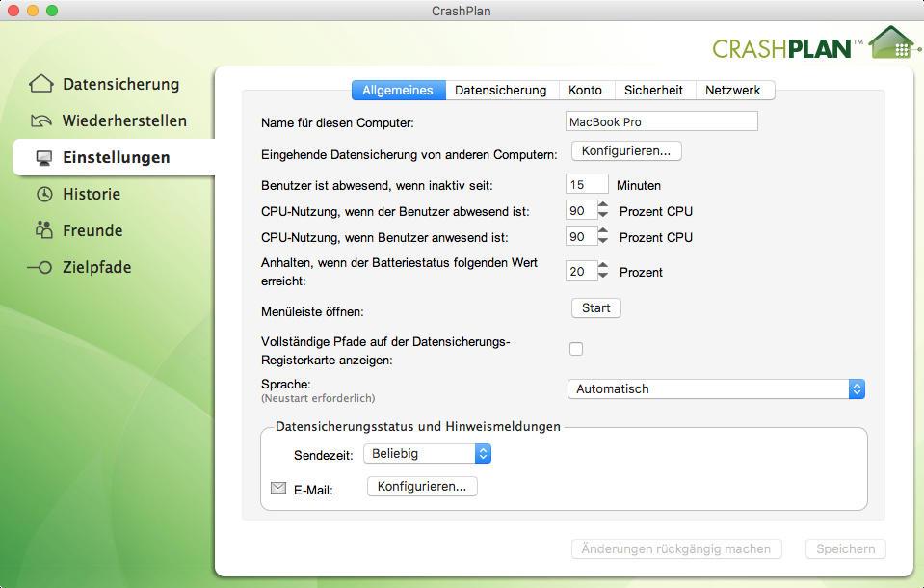Click the inactivity minutes field showing 15
This screenshot has height=588, width=924.
pyautogui.click(x=587, y=185)
